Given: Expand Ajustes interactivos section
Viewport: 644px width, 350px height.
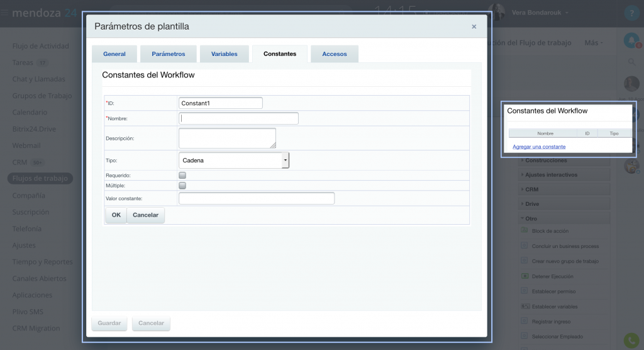Looking at the screenshot, I should tap(564, 175).
